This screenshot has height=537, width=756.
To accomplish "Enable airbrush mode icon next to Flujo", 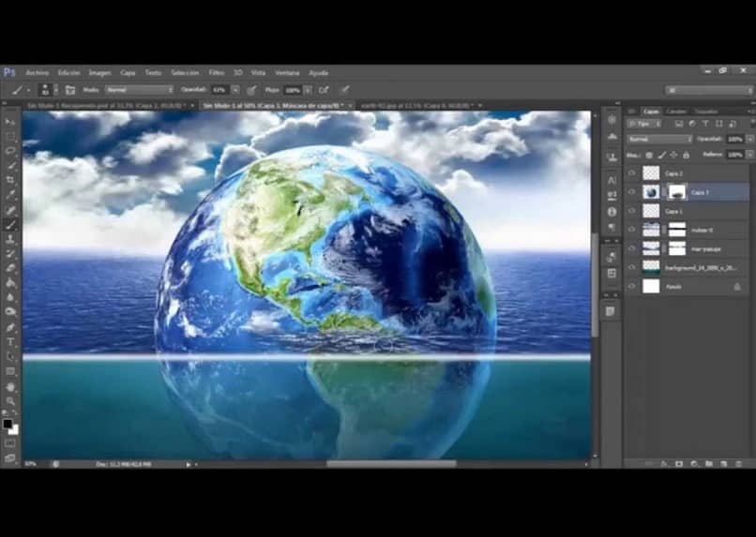I will pos(324,90).
